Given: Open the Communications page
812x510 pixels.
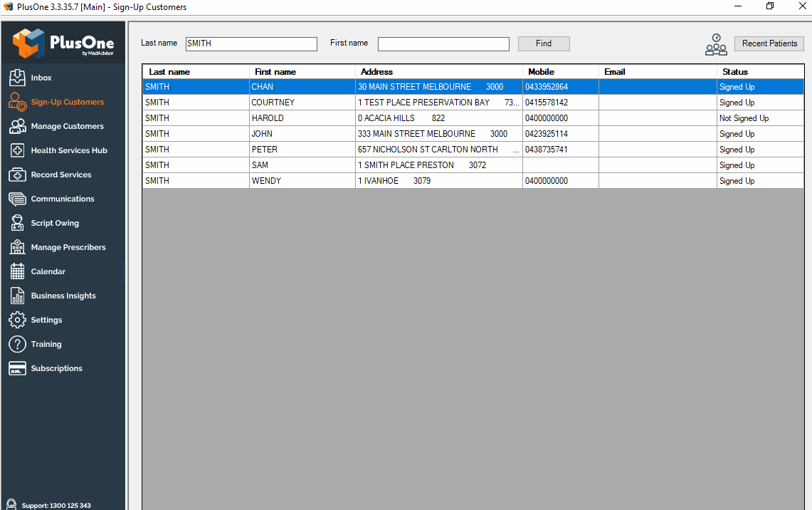Looking at the screenshot, I should click(x=63, y=199).
